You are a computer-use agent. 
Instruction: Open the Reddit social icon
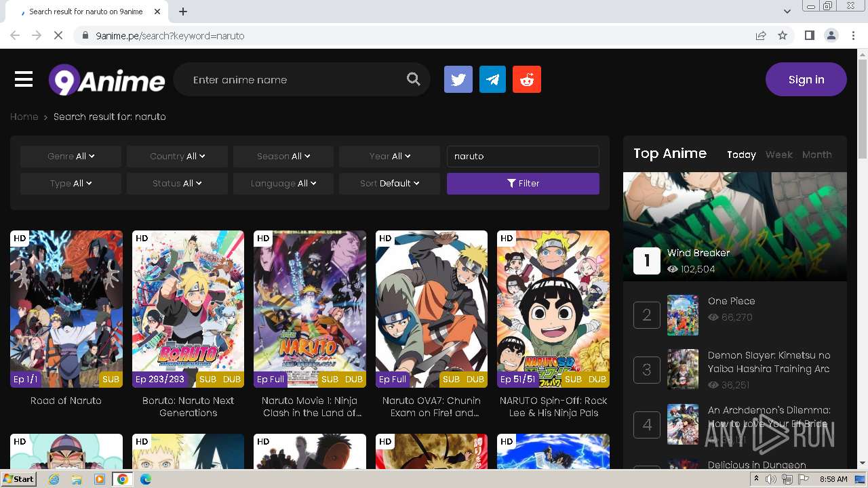527,79
